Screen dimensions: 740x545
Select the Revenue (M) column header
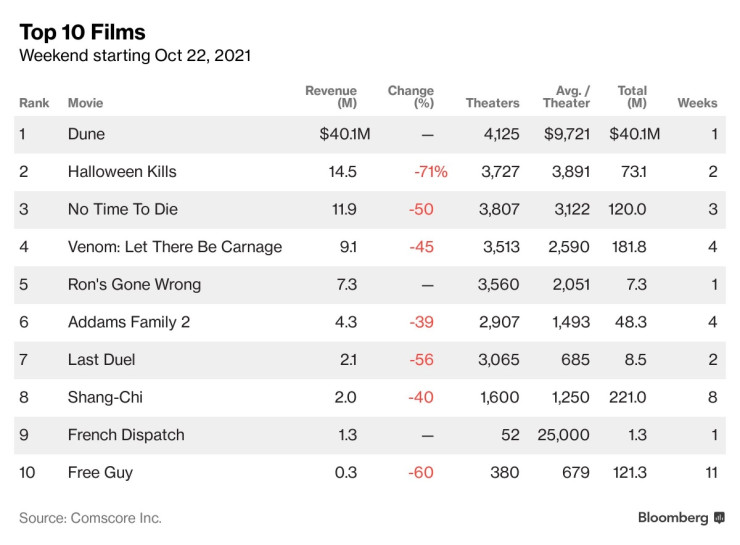[331, 97]
